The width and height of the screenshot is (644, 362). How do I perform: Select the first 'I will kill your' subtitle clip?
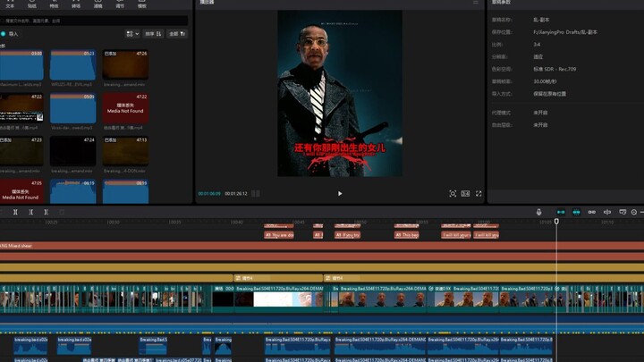pos(456,235)
